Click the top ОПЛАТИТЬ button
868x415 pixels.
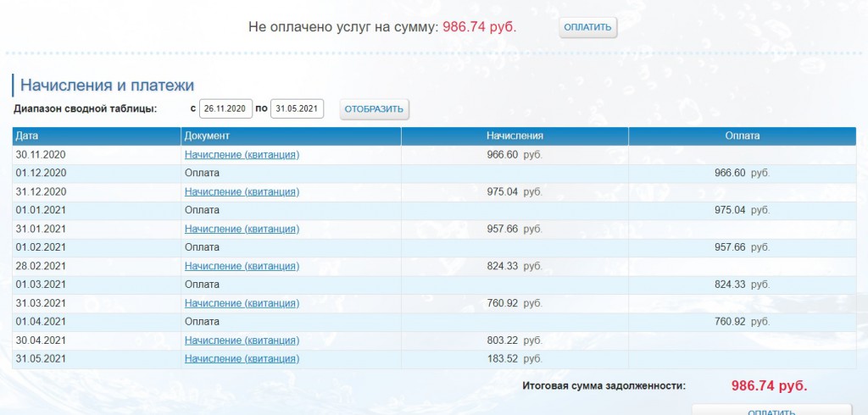(x=587, y=27)
